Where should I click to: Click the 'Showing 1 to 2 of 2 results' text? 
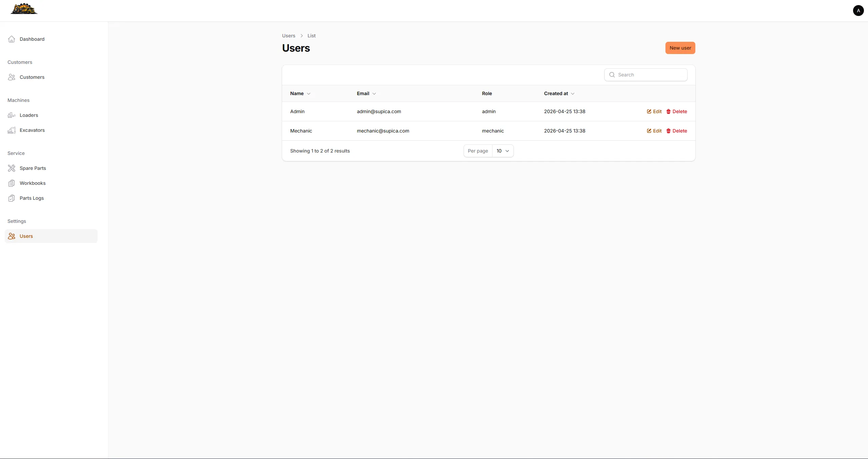coord(320,151)
